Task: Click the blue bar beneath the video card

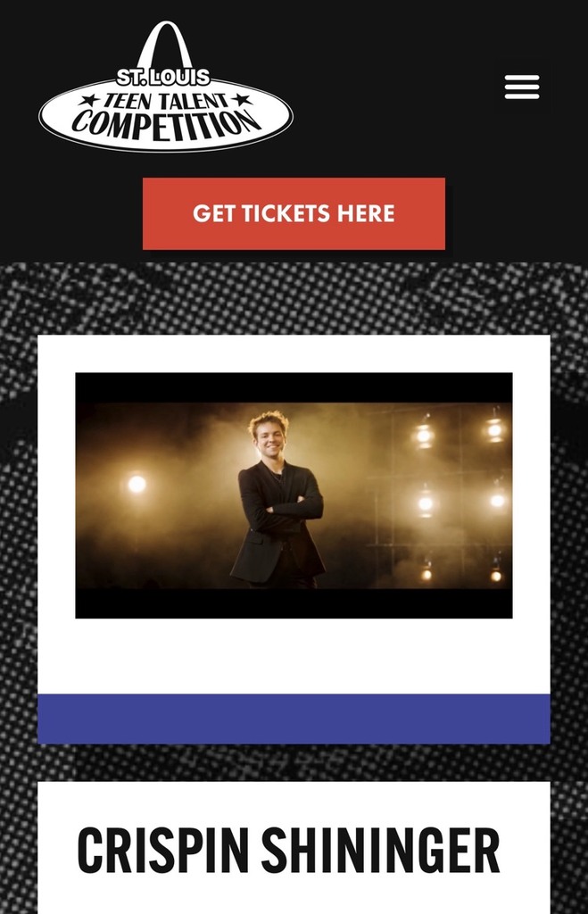Action: [294, 719]
